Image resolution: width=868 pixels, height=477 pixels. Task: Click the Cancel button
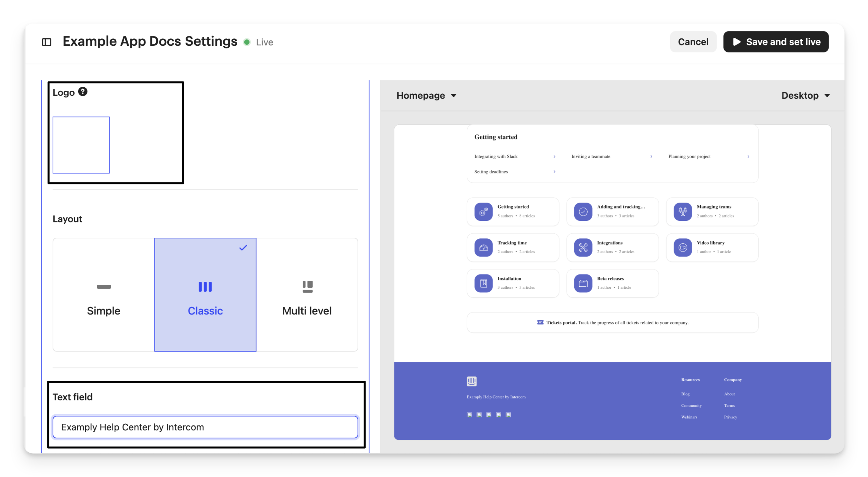[693, 42]
